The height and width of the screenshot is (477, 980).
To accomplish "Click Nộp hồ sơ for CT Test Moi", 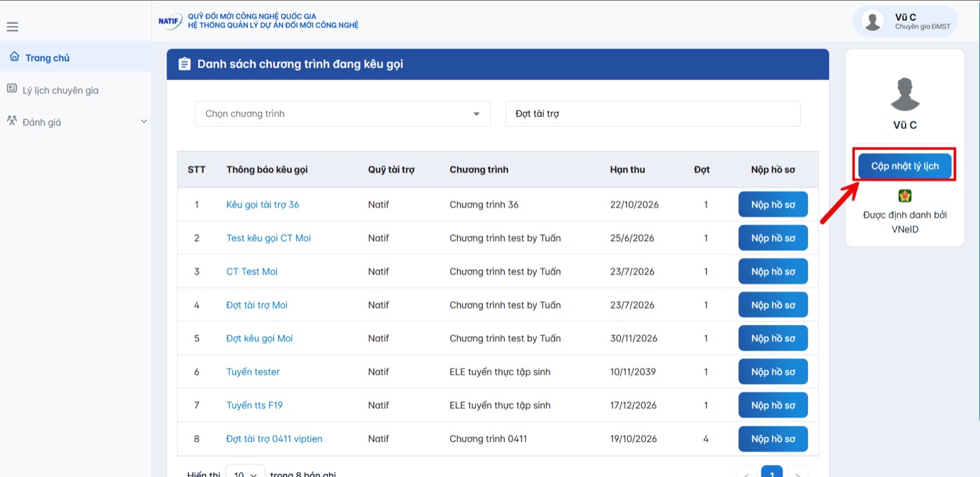I will click(x=773, y=272).
